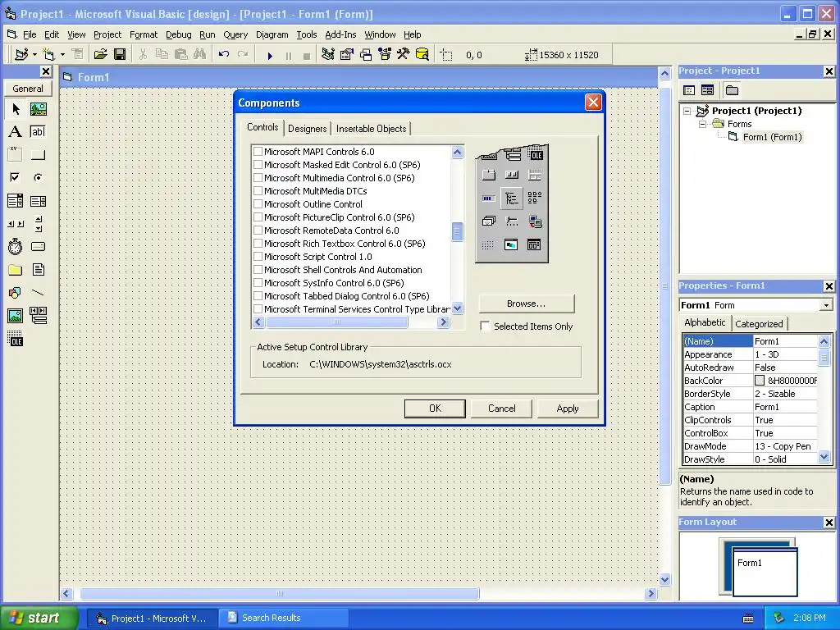Viewport: 840px width, 630px height.
Task: Switch to the Designers tab
Action: 307,129
